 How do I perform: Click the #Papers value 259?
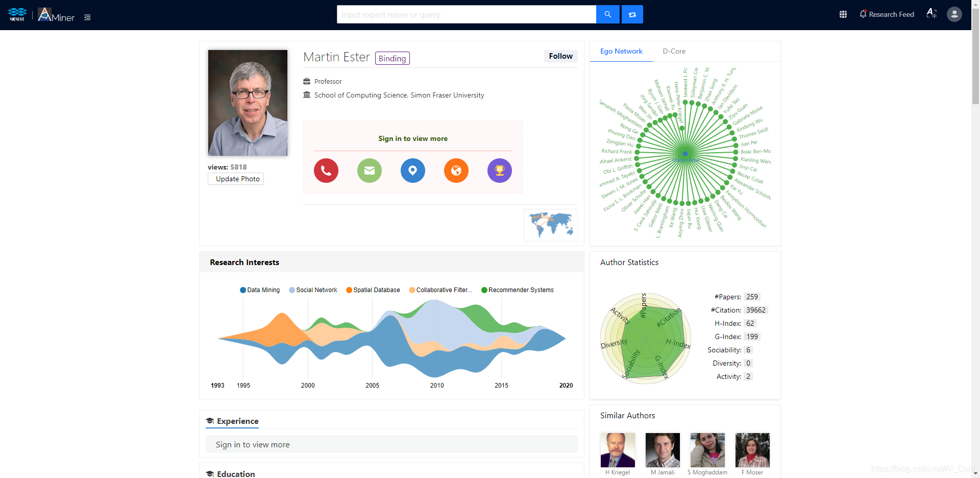(752, 297)
